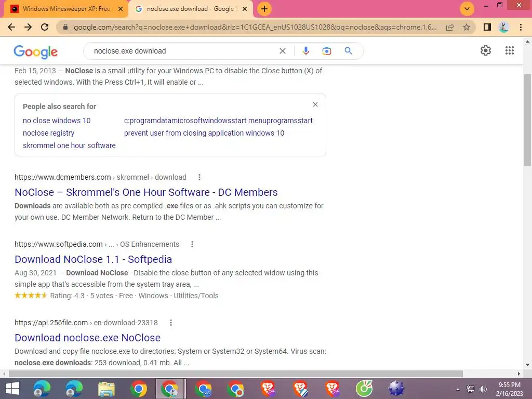
Task: Open the 9:55 PM clock calendar
Action: pos(509,389)
